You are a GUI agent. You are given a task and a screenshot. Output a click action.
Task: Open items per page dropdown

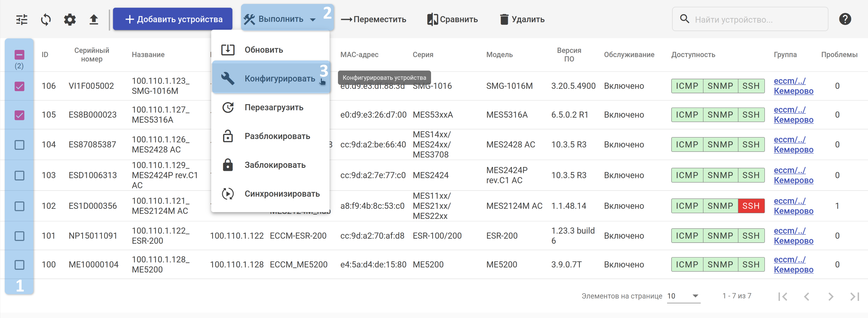pos(683,296)
